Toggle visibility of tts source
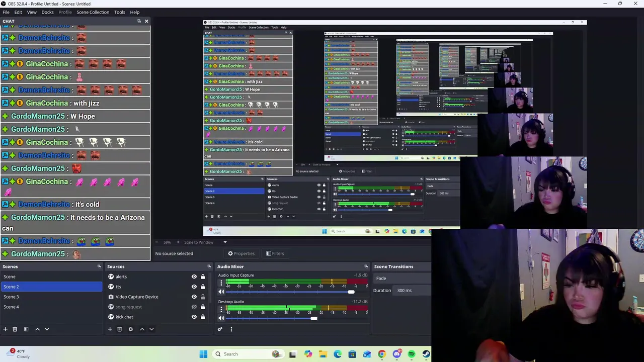 tap(194, 287)
